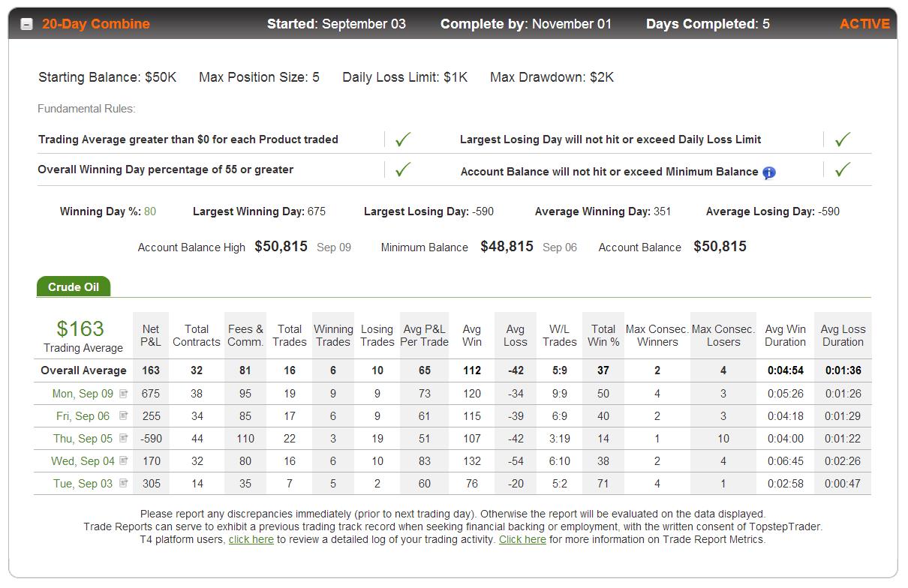The height and width of the screenshot is (588, 908).
Task: Open the Thu, Sep 05 report icon
Action: pyautogui.click(x=123, y=438)
